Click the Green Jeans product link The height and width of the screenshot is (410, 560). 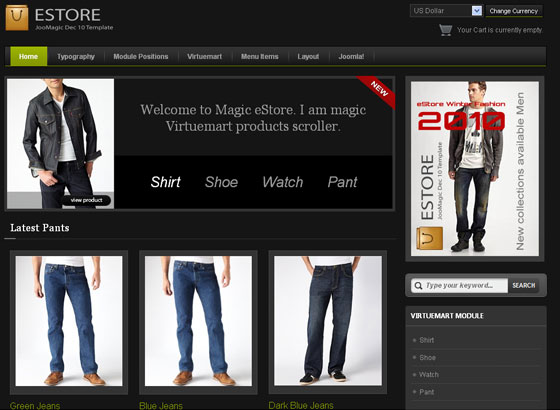pos(35,406)
